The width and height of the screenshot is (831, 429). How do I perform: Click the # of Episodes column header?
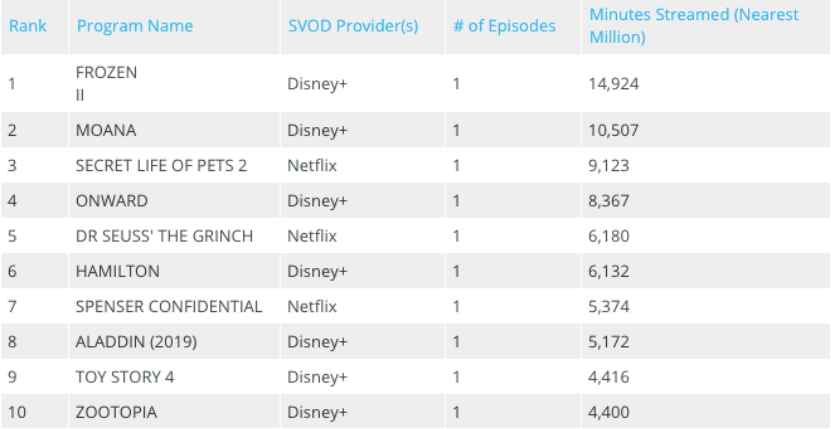(x=504, y=26)
